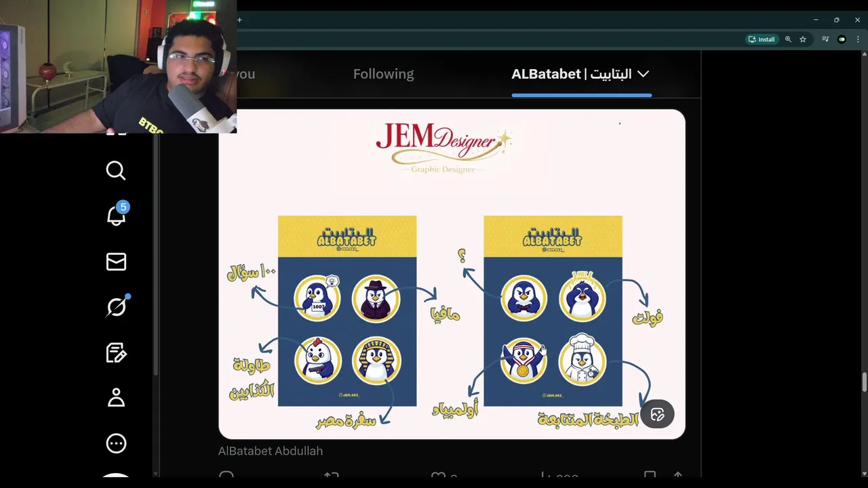Expand the chevron beside ALBatabet tab

point(643,74)
